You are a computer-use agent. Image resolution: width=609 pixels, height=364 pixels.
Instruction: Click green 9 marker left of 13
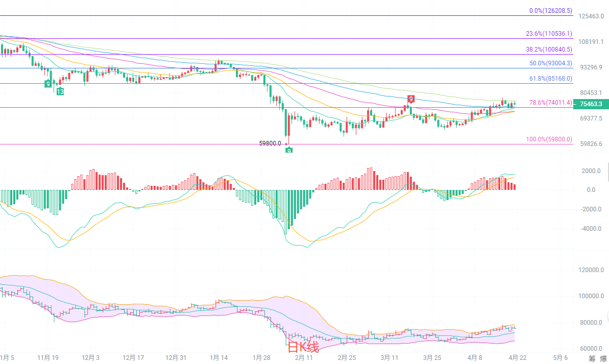point(48,83)
